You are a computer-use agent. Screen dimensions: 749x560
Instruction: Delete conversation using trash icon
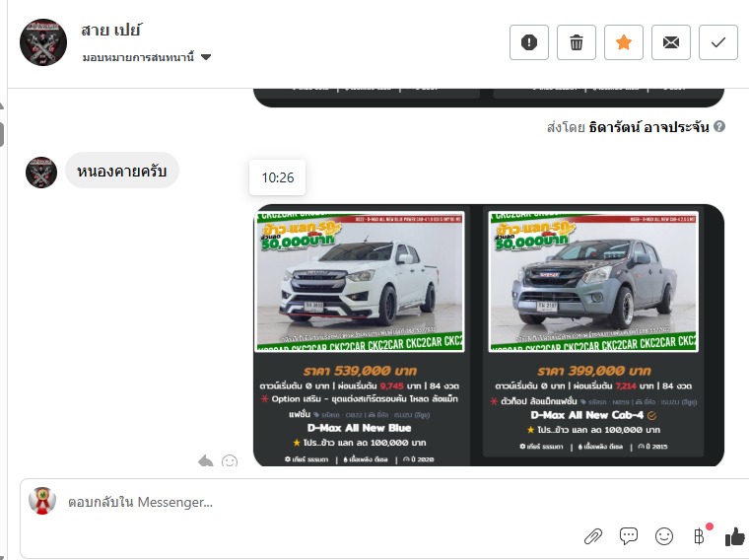click(577, 42)
